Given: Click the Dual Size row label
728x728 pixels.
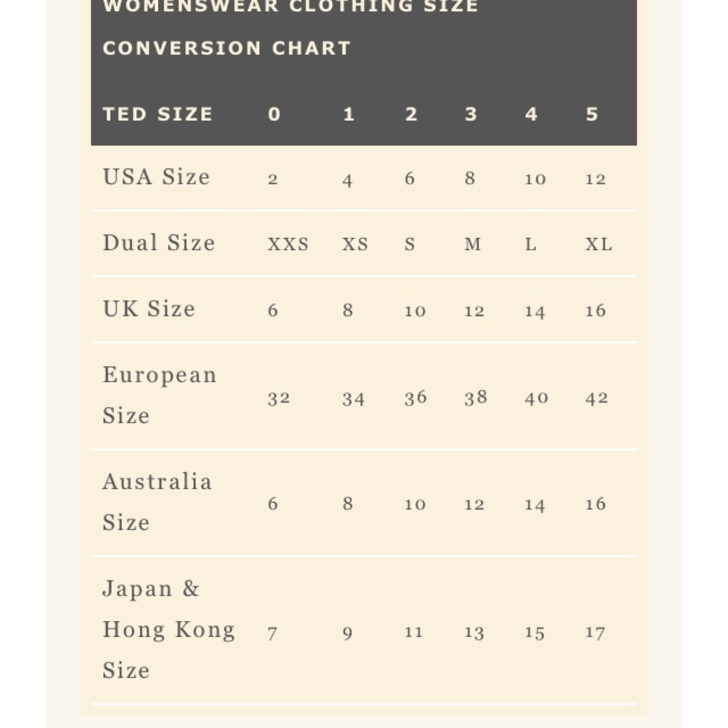Looking at the screenshot, I should click(159, 243).
